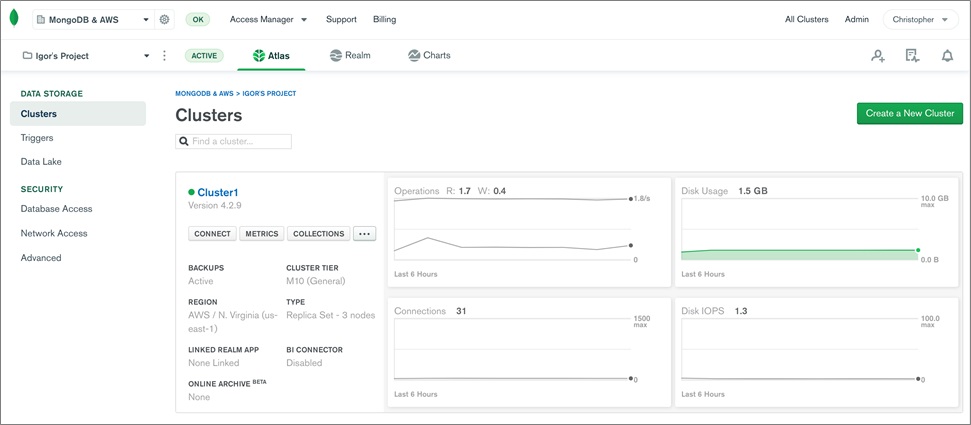Click the OK status badge
Viewport: 971px width, 425px height.
click(198, 19)
